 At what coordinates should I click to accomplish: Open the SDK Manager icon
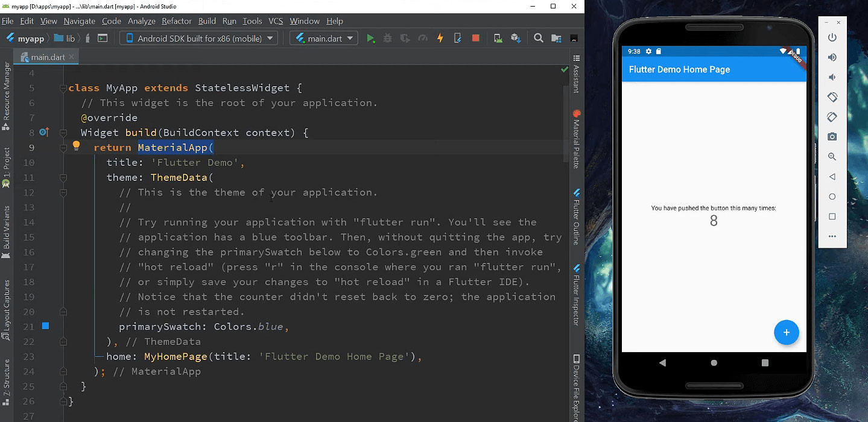[x=515, y=38]
